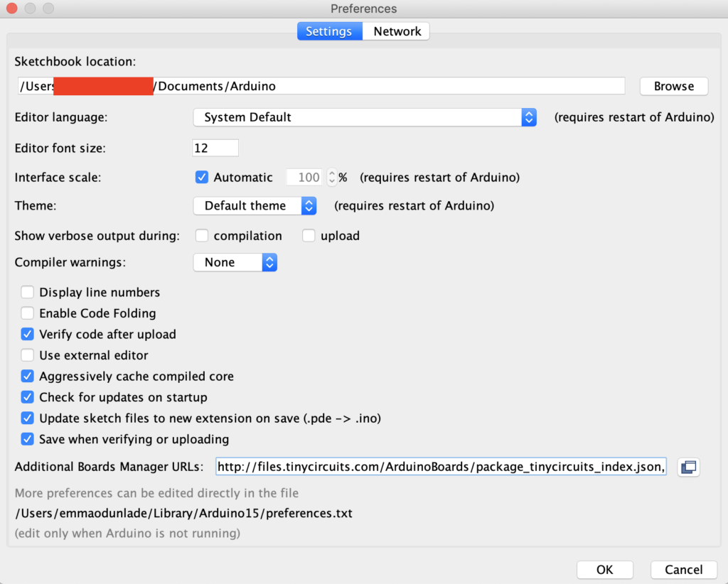Enable Display line numbers checkbox
Screen dimensions: 728x584
tap(28, 292)
